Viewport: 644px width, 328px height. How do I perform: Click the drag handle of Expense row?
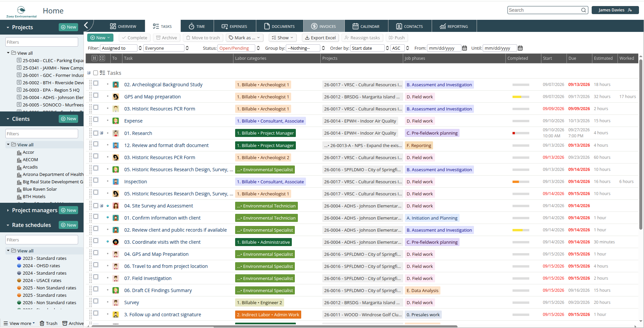pyautogui.click(x=91, y=121)
